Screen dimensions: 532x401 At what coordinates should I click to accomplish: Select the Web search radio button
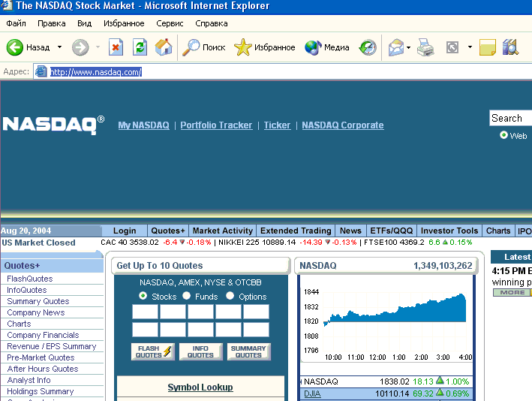pyautogui.click(x=503, y=135)
